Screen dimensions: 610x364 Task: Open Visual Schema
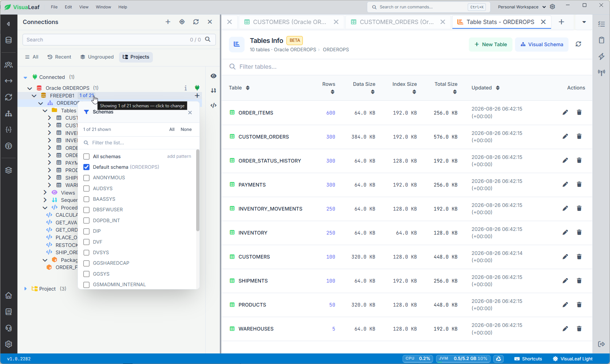[x=542, y=44]
